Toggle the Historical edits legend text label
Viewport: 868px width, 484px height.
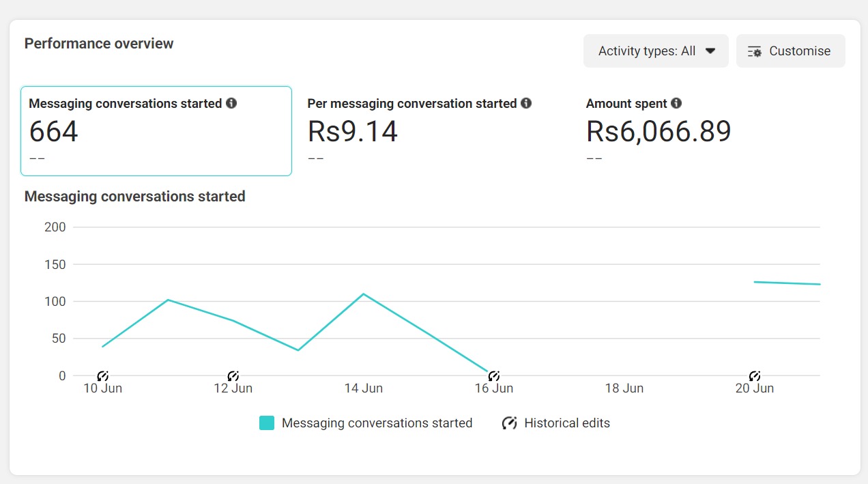coord(566,423)
